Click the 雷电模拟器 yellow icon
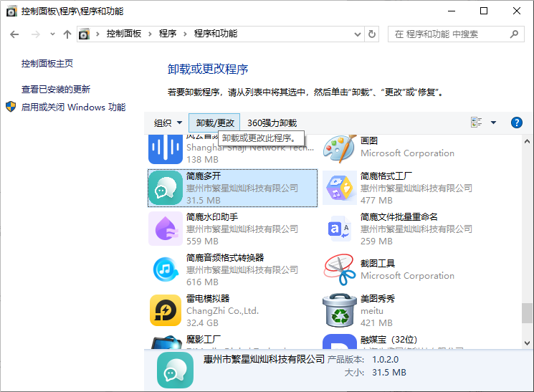This screenshot has height=392, width=534. tap(166, 310)
